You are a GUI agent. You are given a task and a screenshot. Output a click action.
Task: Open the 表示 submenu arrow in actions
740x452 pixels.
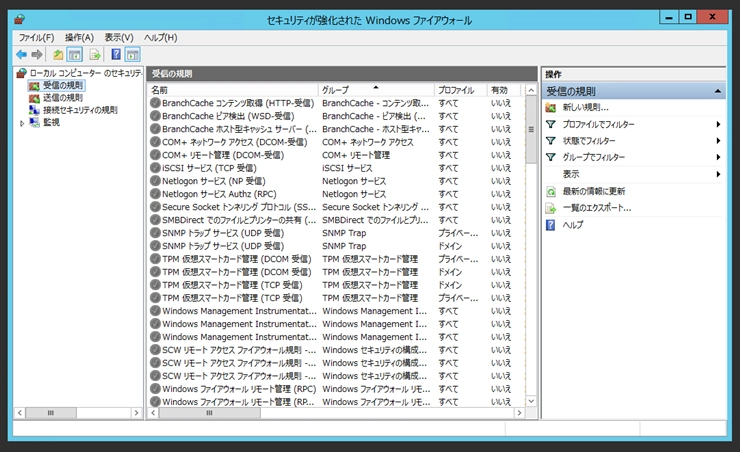pyautogui.click(x=718, y=174)
